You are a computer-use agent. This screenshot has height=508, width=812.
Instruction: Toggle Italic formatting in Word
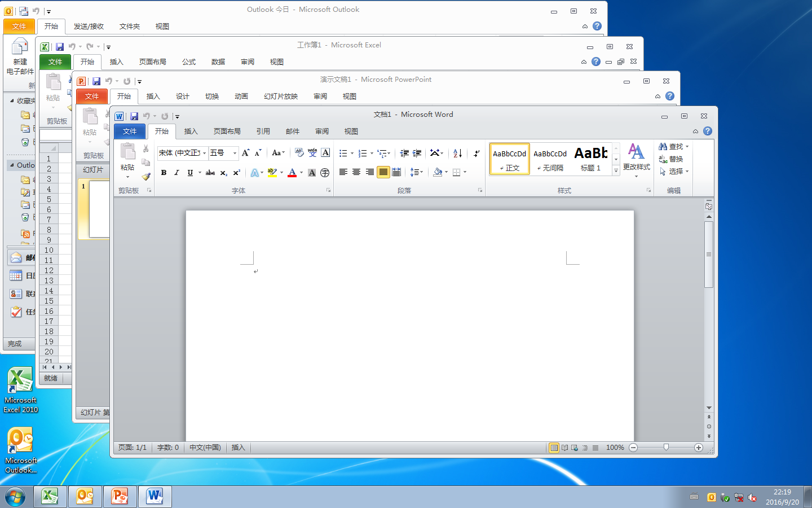point(176,173)
